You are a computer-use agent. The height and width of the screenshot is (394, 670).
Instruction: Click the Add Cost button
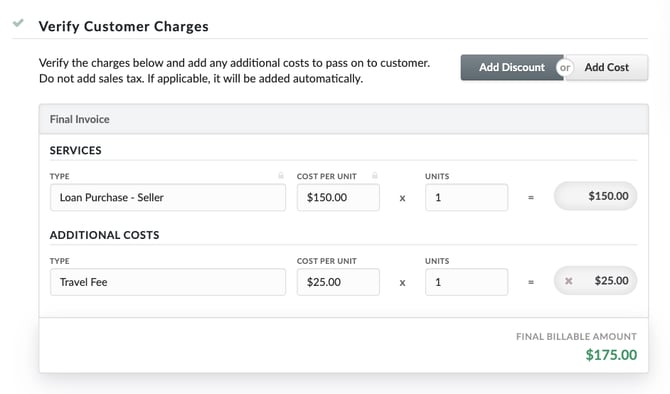(606, 68)
